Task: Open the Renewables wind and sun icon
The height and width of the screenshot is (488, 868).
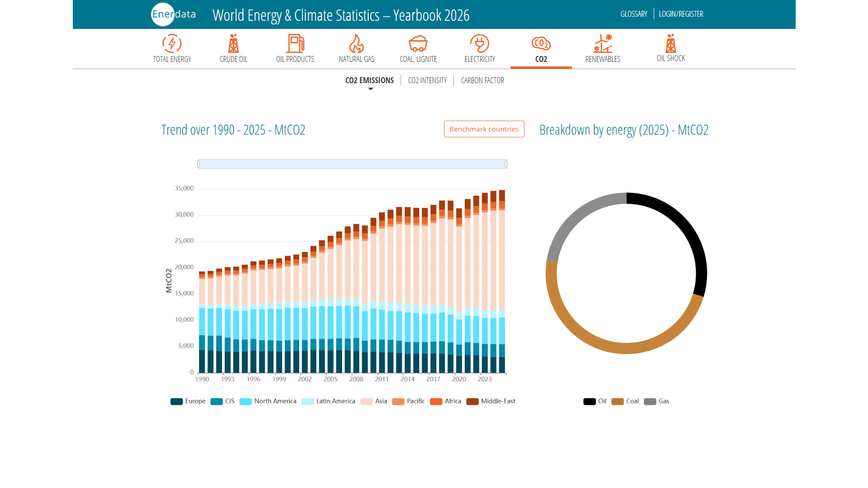Action: coord(603,44)
